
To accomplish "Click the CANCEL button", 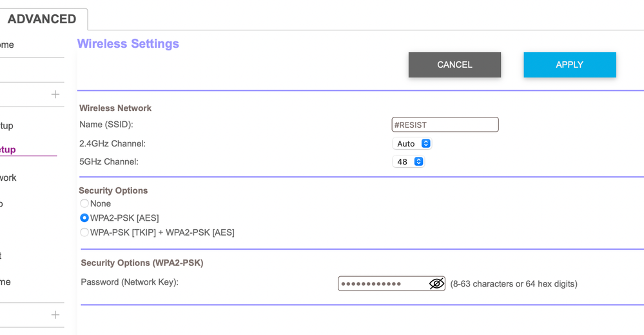I will (454, 65).
